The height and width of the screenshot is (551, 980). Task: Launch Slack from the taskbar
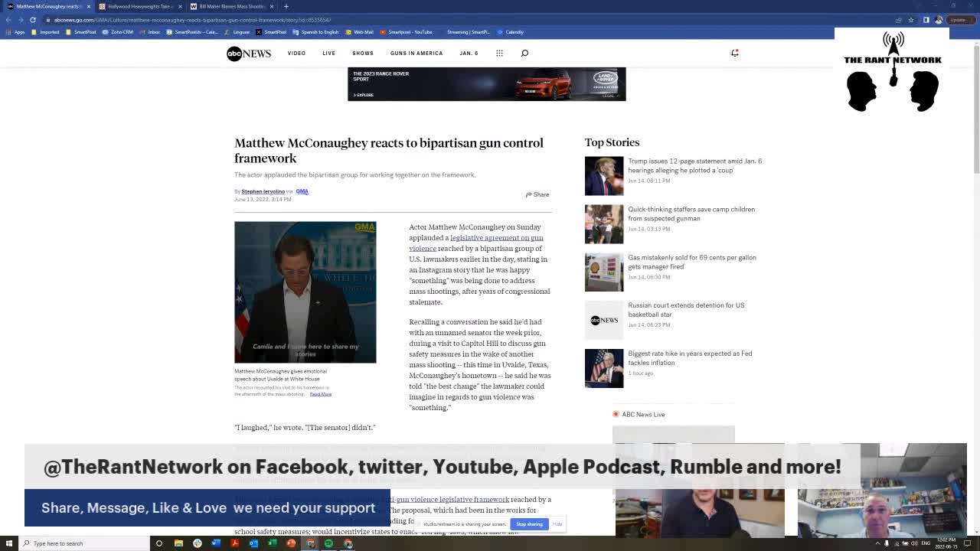tap(197, 543)
